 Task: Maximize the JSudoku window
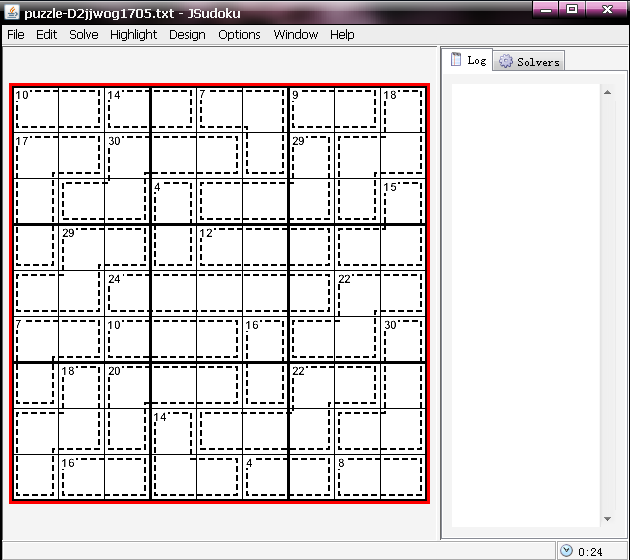click(572, 10)
